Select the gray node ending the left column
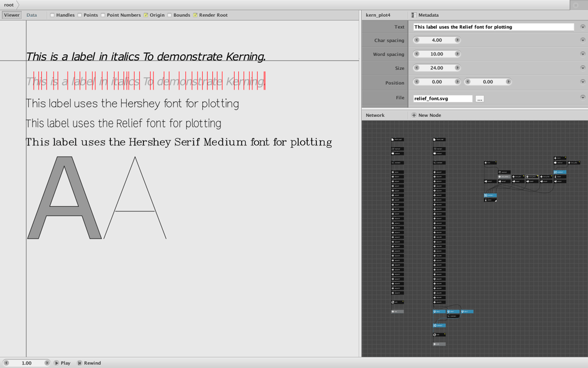This screenshot has height=368, width=588. 397,311
